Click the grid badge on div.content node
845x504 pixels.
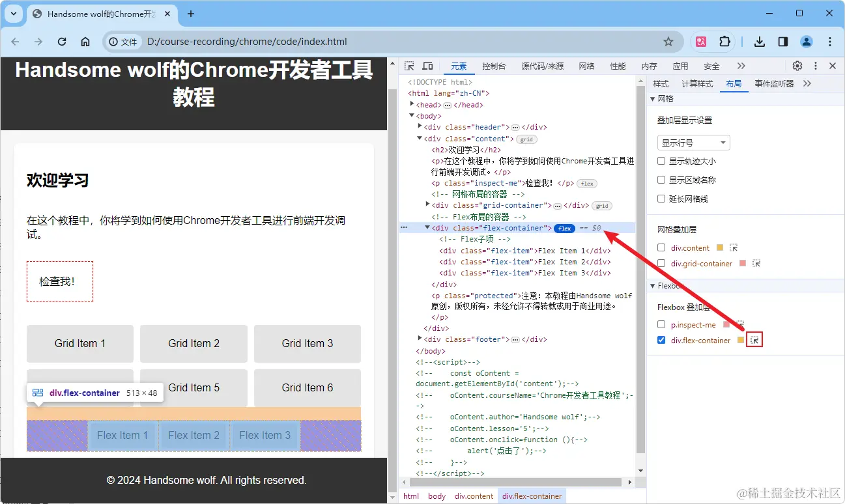(x=526, y=139)
